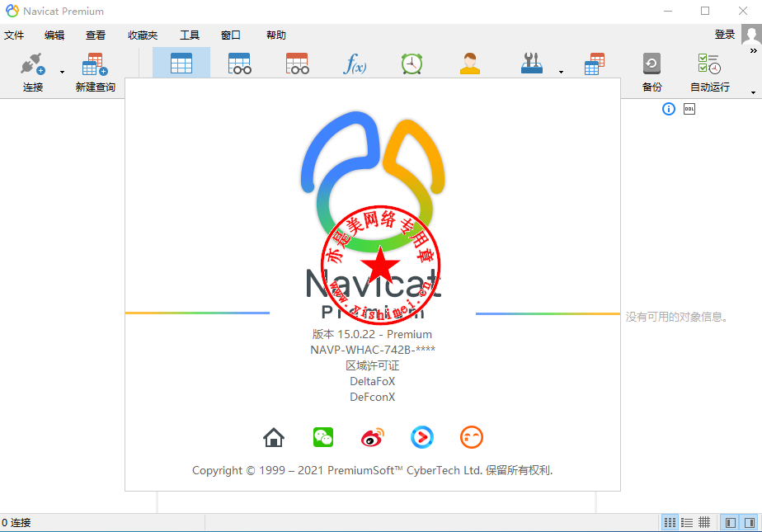The width and height of the screenshot is (762, 532).
Task: Click the Navicat Premium title bar icon
Action: coord(12,11)
